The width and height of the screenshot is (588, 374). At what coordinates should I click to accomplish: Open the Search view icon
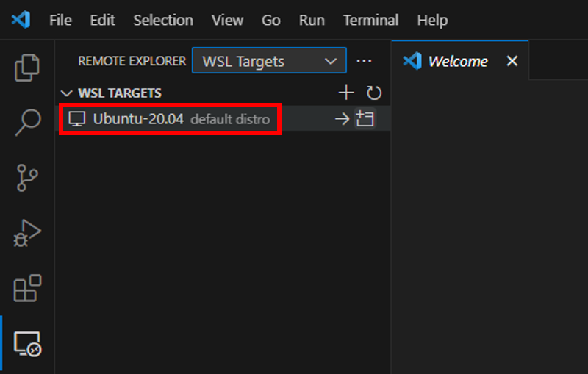click(27, 122)
